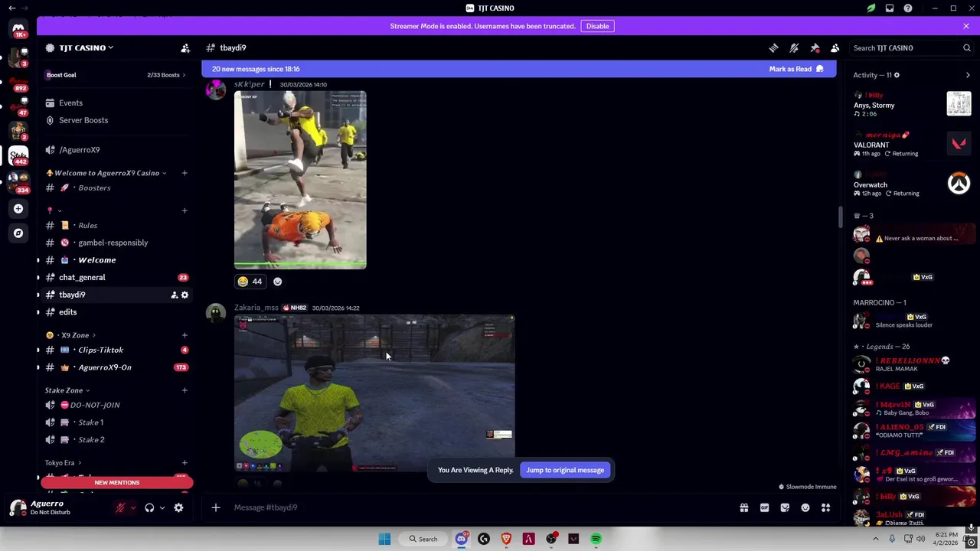Dismiss the Streamer Mode banner

pos(966,26)
